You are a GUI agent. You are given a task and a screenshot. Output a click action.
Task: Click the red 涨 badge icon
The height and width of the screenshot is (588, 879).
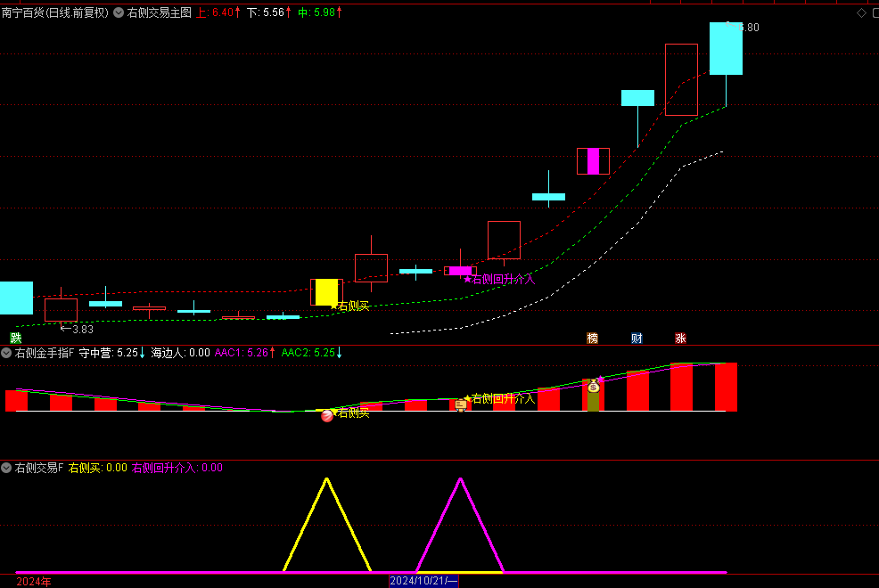point(680,338)
